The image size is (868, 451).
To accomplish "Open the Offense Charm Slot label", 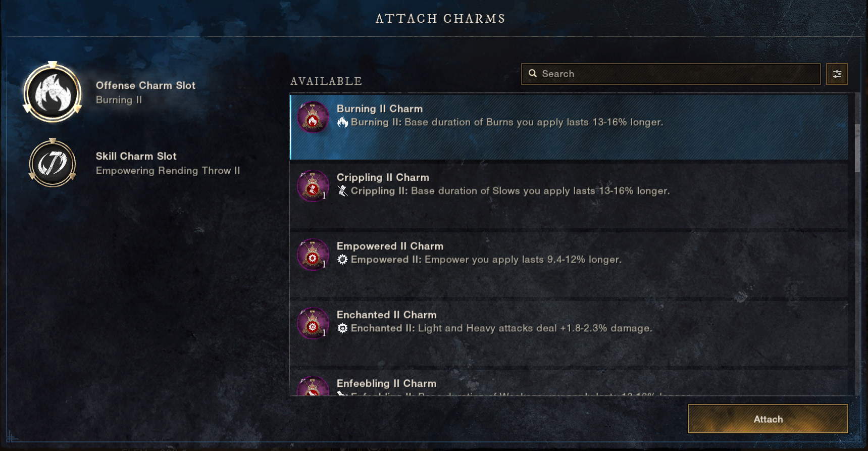I will point(145,86).
